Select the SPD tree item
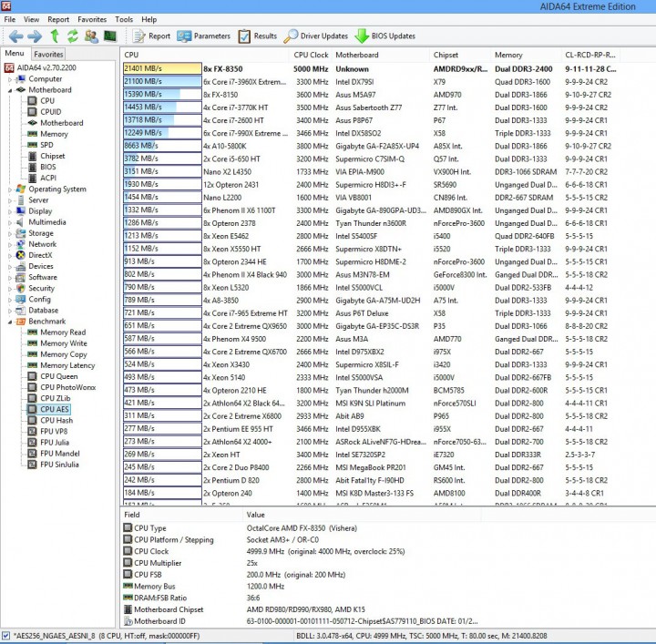Viewport: 656px width, 644px height. point(40,145)
